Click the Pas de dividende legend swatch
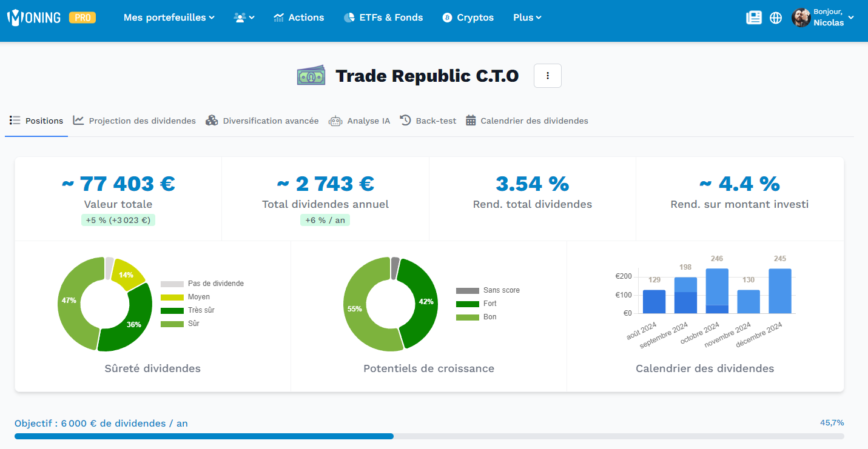 tap(172, 284)
